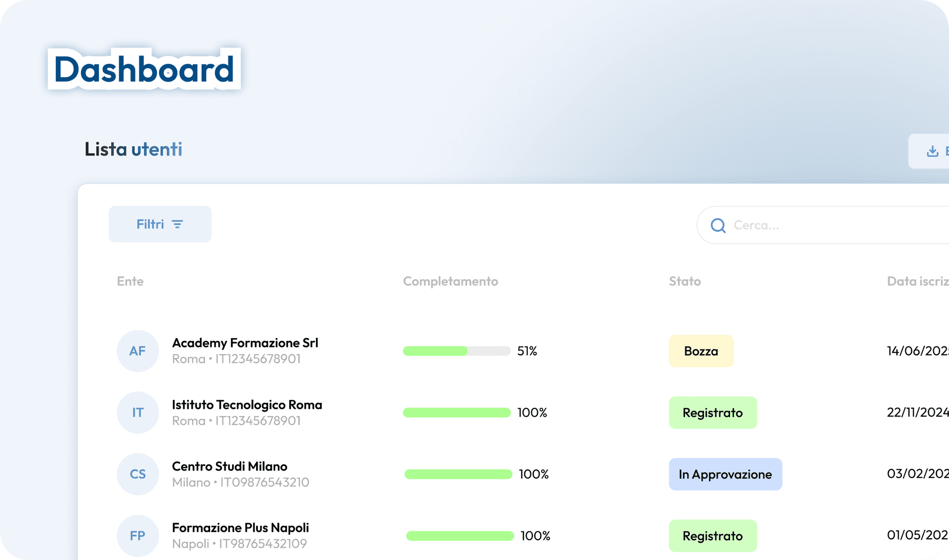The height and width of the screenshot is (560, 949).
Task: Click the CS avatar icon
Action: [x=137, y=474]
